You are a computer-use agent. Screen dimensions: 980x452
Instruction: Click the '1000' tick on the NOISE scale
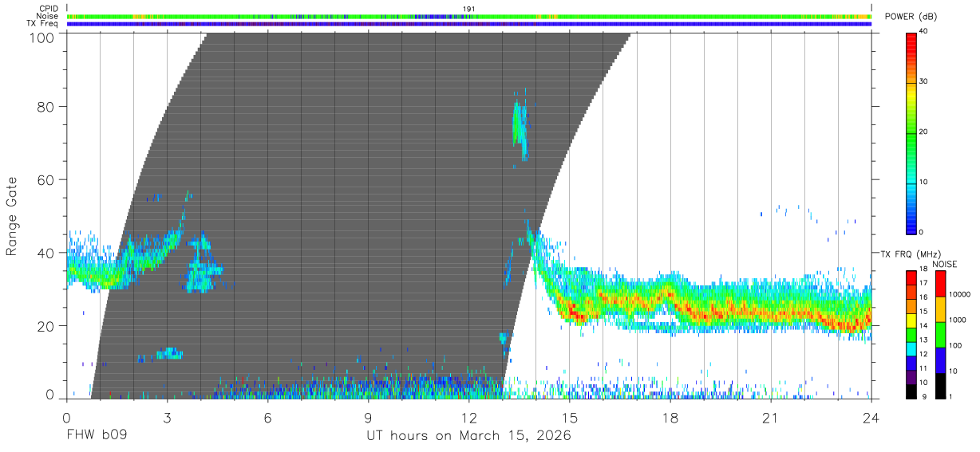coord(958,320)
